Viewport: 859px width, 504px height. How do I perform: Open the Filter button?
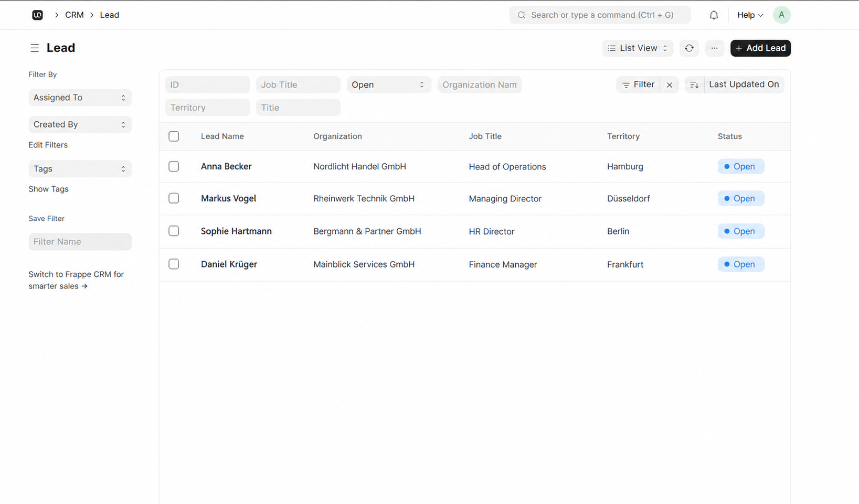[x=638, y=84]
